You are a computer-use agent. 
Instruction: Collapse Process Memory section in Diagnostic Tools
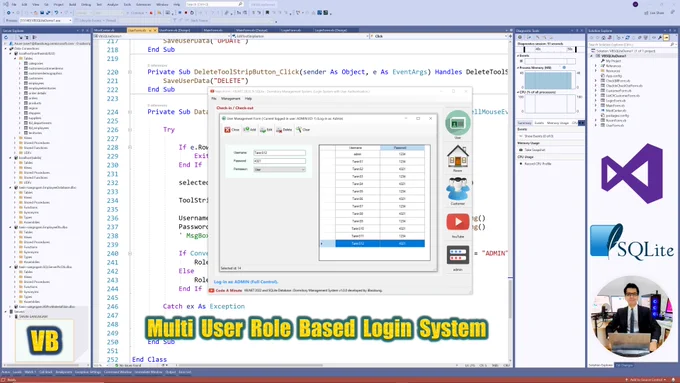tap(518, 68)
